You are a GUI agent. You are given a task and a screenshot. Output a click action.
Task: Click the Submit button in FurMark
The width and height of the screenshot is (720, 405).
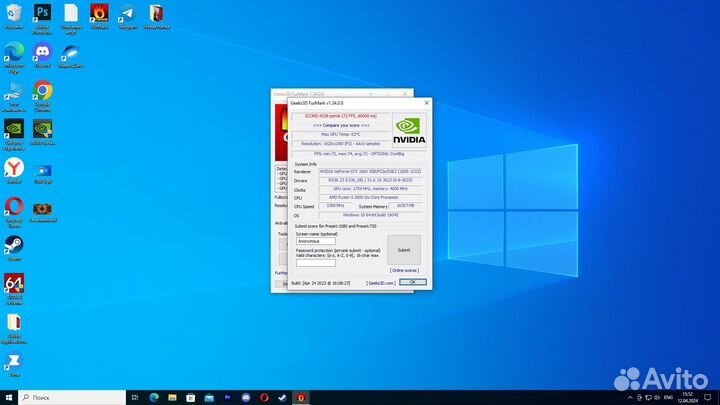[x=404, y=250]
